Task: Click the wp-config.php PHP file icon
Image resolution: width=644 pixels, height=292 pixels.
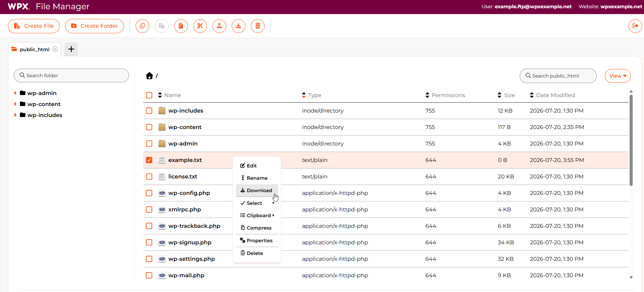Action: pos(162,193)
